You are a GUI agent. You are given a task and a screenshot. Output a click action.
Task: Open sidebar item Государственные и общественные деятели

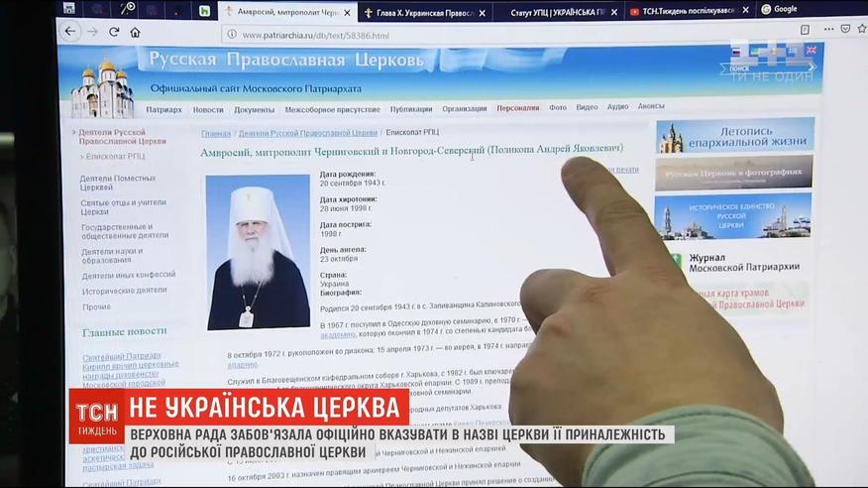(x=125, y=231)
